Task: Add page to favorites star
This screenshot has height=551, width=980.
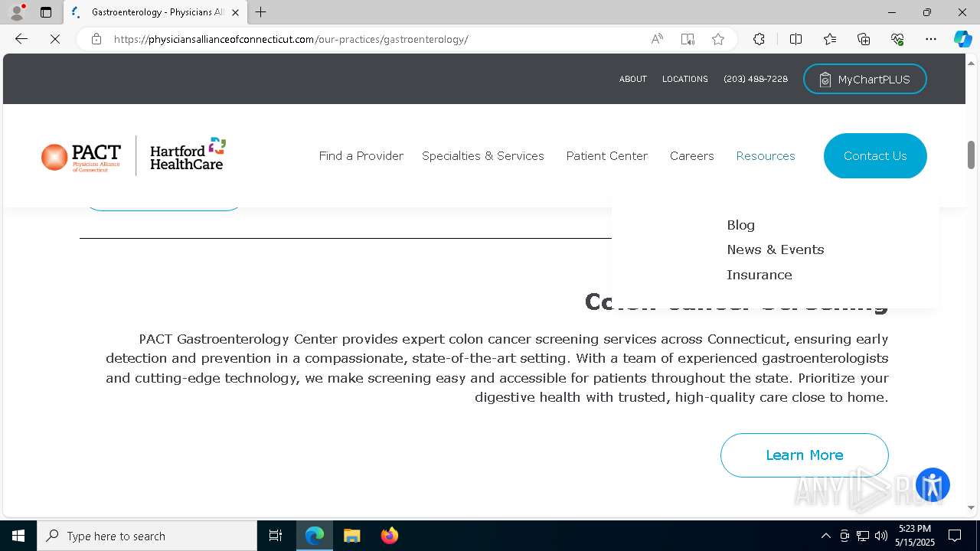Action: pyautogui.click(x=718, y=39)
